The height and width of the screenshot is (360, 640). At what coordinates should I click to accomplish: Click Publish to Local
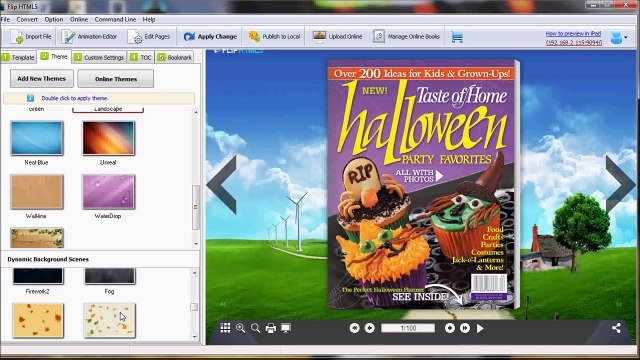(x=274, y=37)
